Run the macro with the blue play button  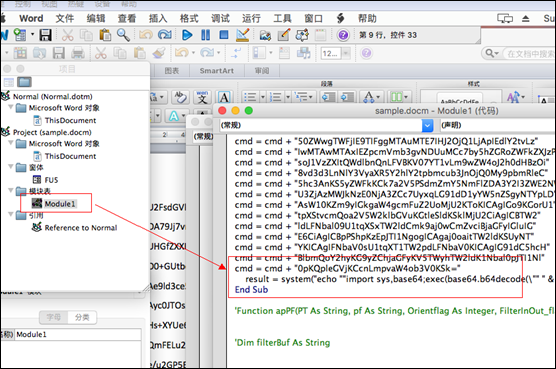(x=187, y=35)
